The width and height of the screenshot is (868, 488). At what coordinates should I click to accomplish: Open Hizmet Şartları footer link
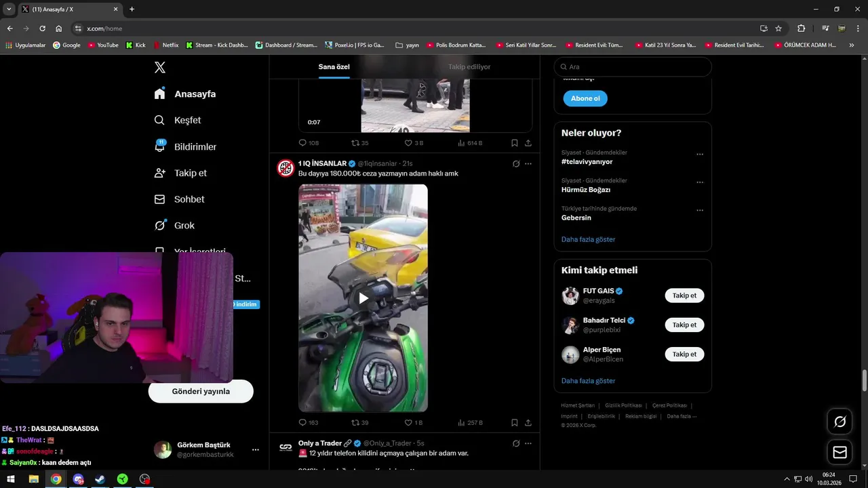(578, 405)
